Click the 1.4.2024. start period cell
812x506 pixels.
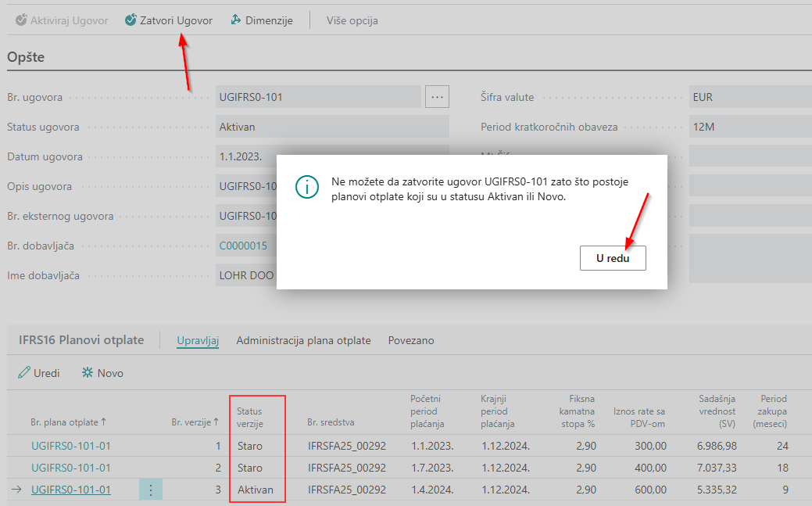(433, 490)
